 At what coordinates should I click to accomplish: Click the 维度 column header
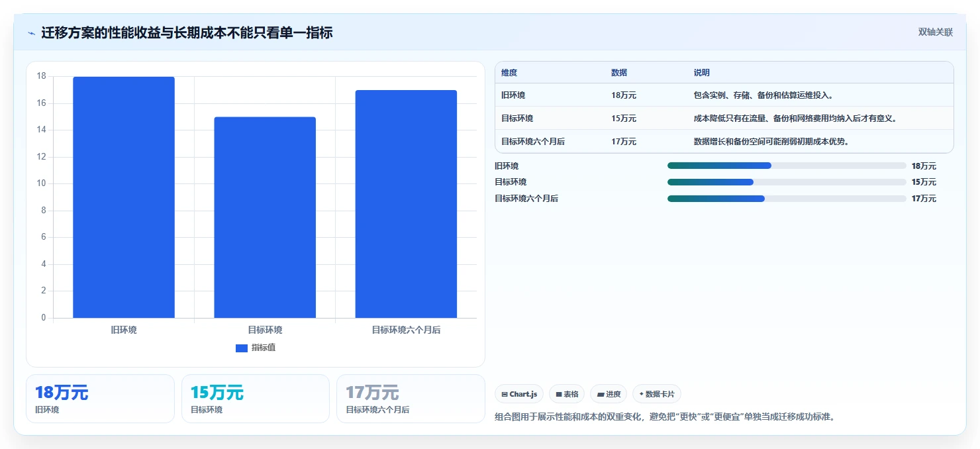[x=509, y=73]
